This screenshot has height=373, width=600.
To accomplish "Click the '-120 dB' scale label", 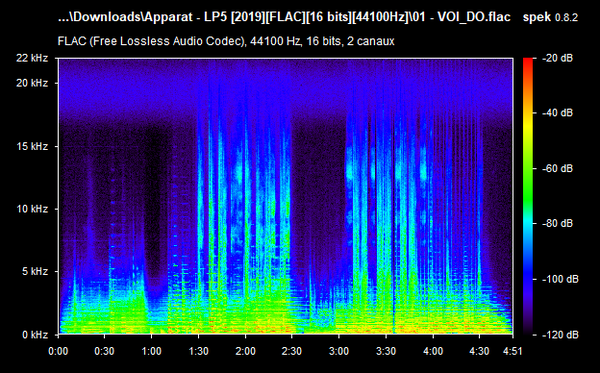I will (x=560, y=335).
